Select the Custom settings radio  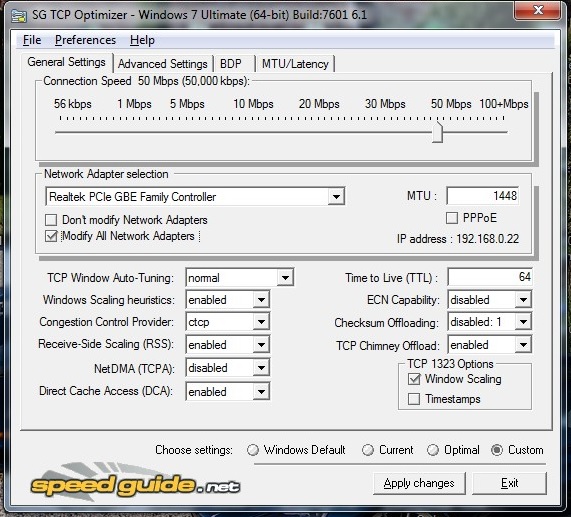click(497, 450)
